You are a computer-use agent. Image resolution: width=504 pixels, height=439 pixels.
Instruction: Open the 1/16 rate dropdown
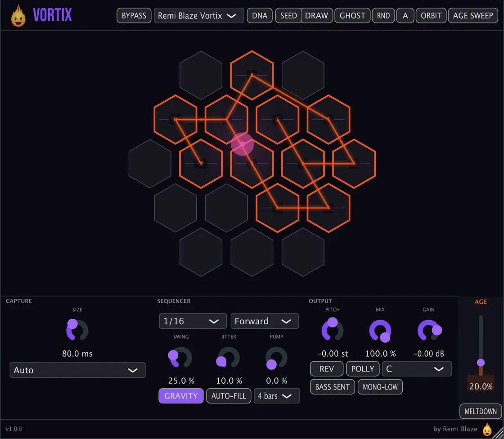click(193, 321)
